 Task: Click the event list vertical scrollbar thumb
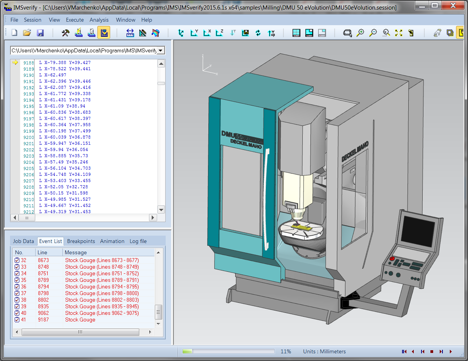158,312
